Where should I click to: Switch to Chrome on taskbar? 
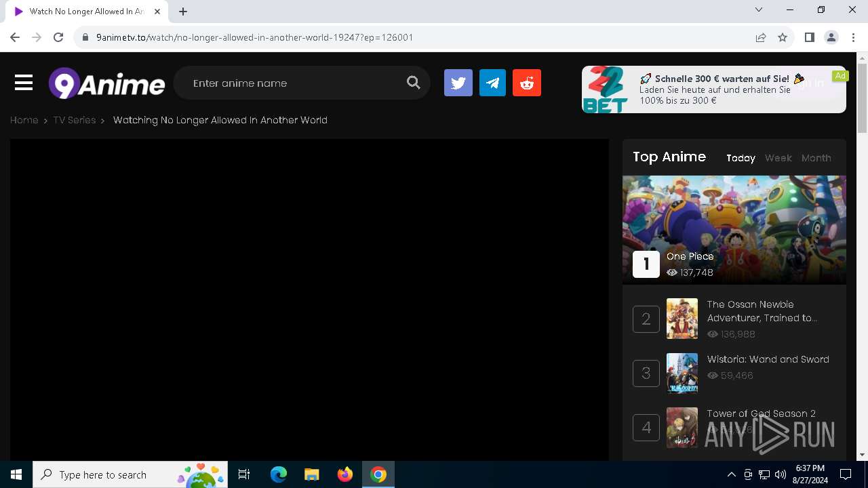click(378, 474)
